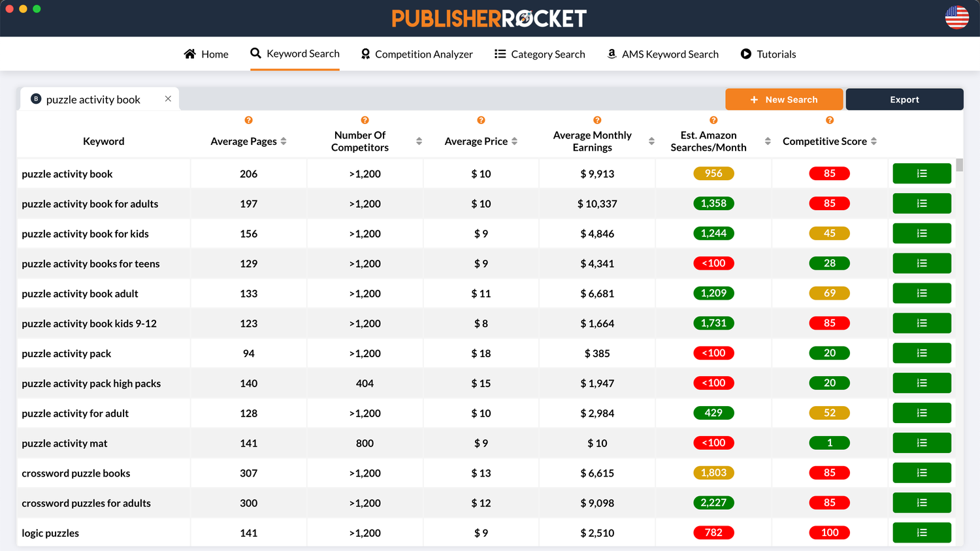Open the Competition Analyzer tab

pyautogui.click(x=417, y=54)
